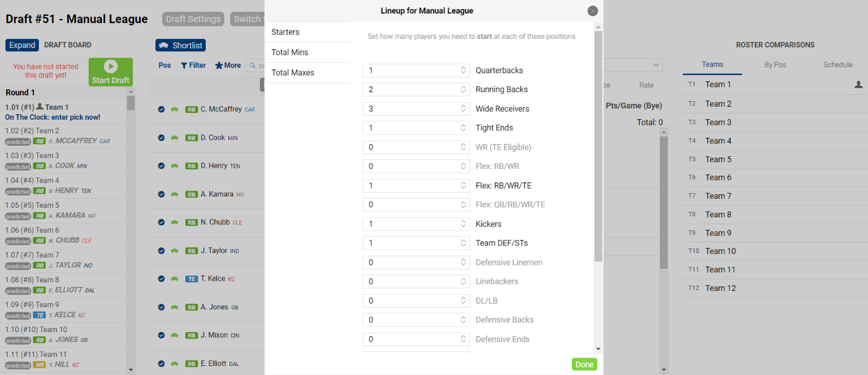This screenshot has height=375, width=868.
Task: Click green car icon beside N. Chubb
Action: [175, 223]
